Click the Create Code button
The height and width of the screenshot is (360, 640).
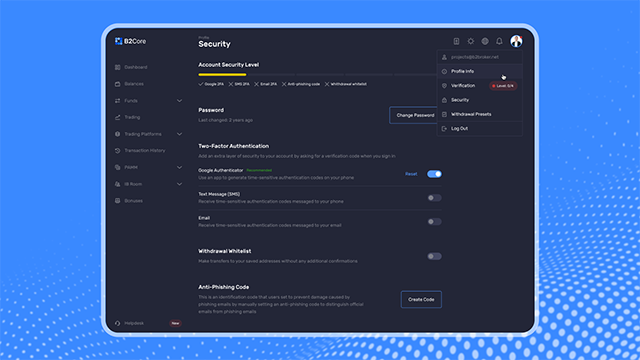[421, 300]
